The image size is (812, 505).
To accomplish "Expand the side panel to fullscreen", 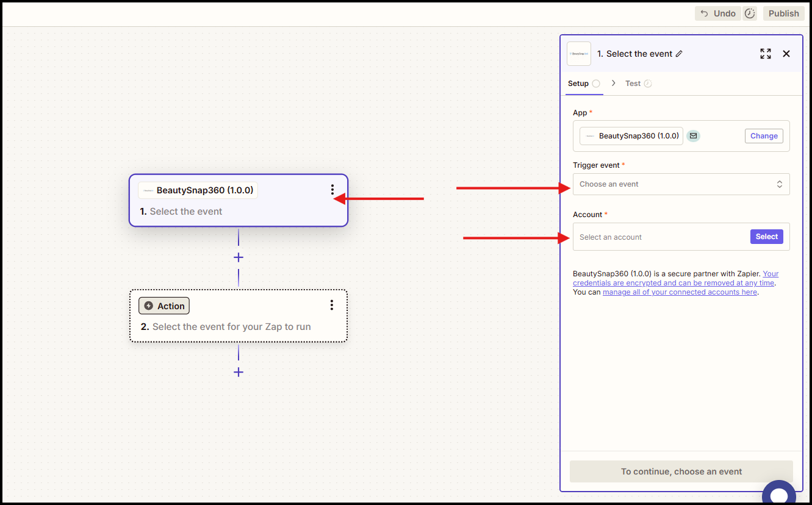I will [x=766, y=54].
